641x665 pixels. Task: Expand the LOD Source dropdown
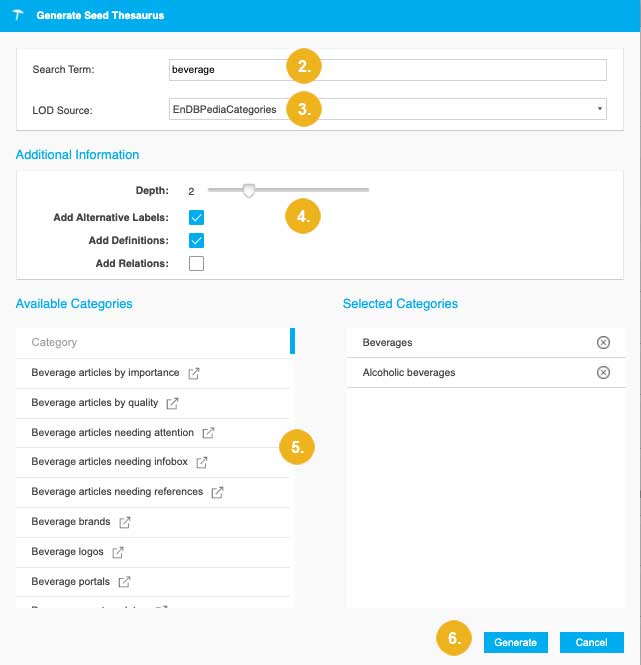point(388,109)
